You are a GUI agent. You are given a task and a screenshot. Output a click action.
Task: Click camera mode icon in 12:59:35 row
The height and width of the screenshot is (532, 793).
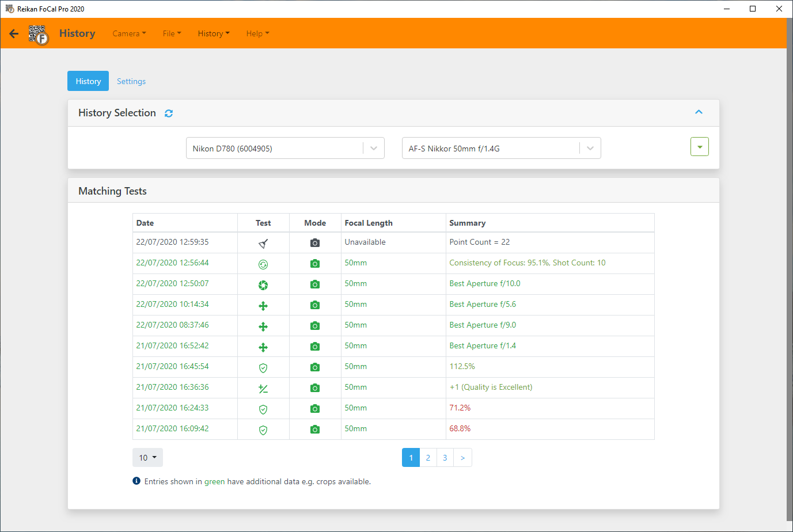(315, 243)
